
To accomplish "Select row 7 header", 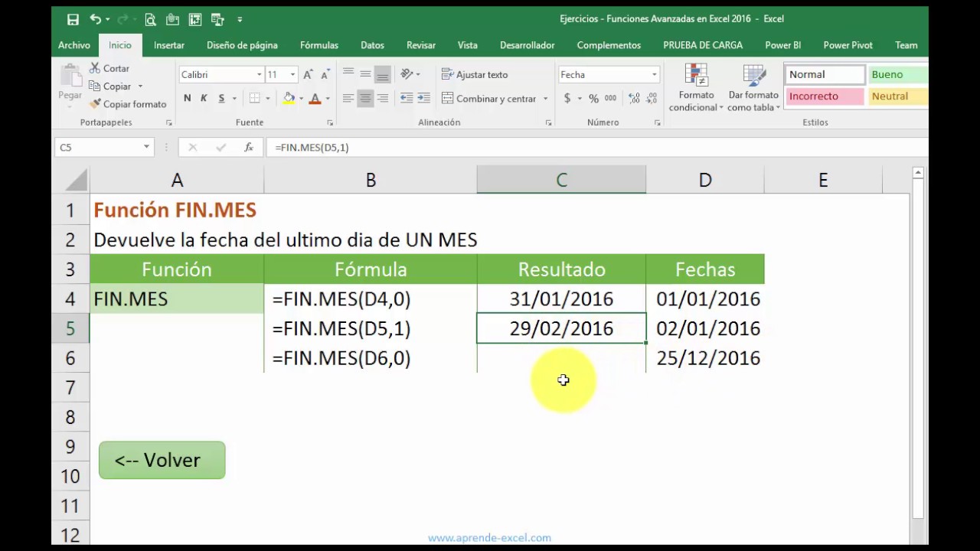I will click(x=70, y=387).
